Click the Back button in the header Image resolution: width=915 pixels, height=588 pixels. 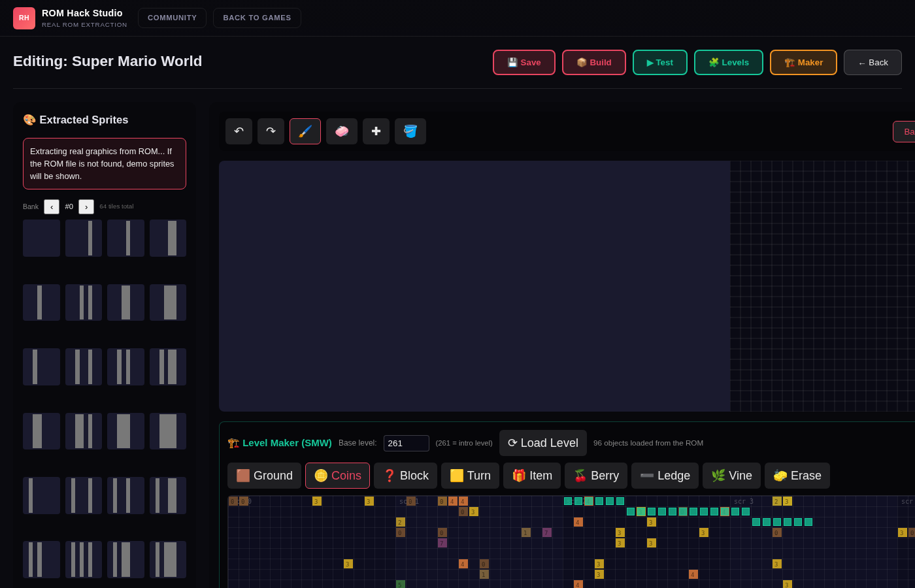click(x=873, y=63)
